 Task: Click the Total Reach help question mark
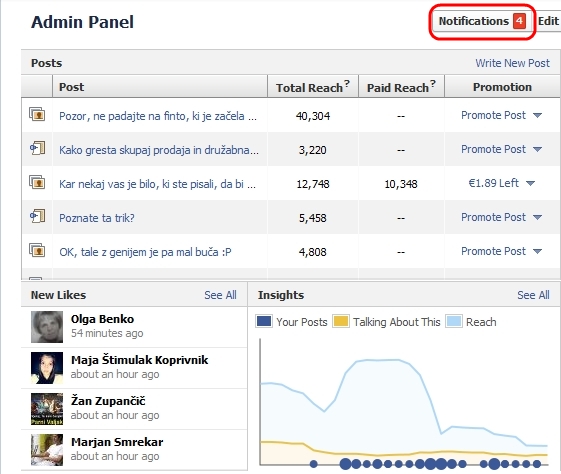tap(346, 83)
